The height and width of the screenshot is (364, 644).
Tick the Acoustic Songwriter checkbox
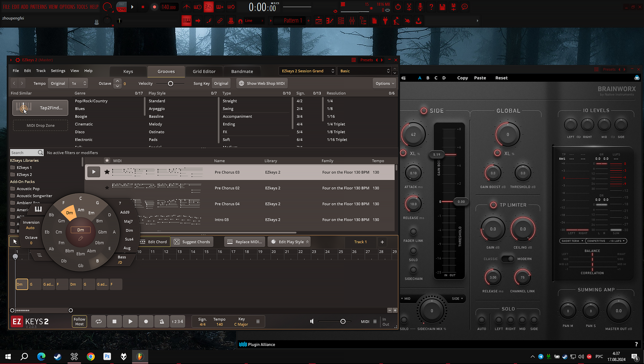click(13, 196)
